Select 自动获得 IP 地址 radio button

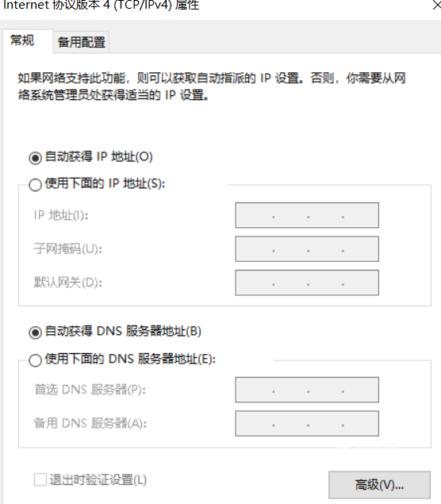pos(35,157)
